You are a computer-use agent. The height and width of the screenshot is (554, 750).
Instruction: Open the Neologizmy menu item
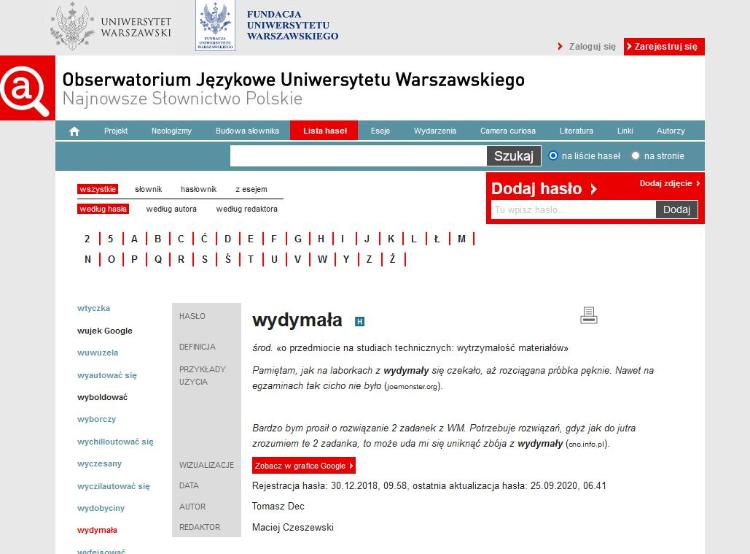click(170, 131)
